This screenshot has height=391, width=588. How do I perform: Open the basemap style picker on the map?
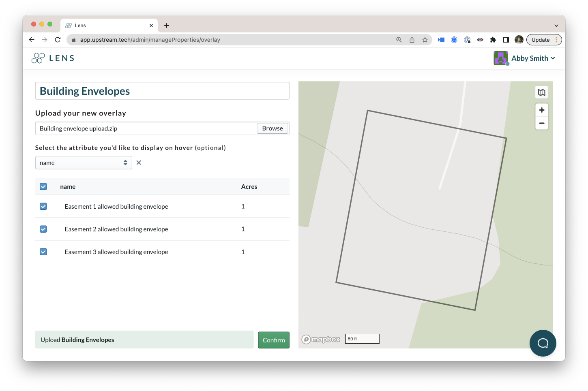[x=542, y=92]
